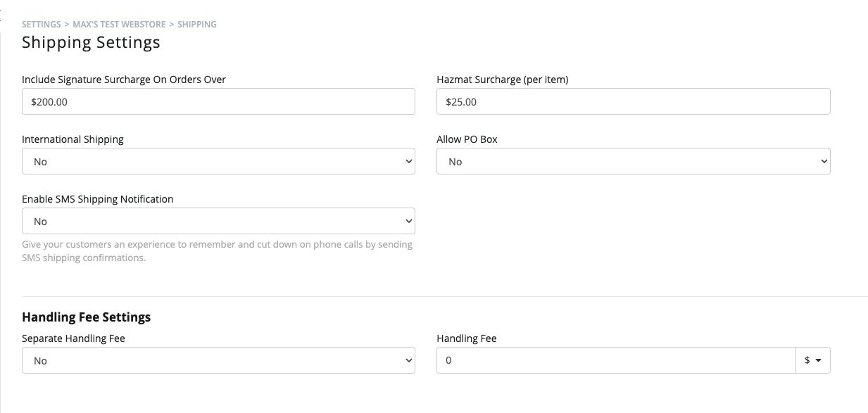Viewport: 868px width, 413px height.
Task: Click the Handling Fee Settings section heading
Action: coord(86,317)
